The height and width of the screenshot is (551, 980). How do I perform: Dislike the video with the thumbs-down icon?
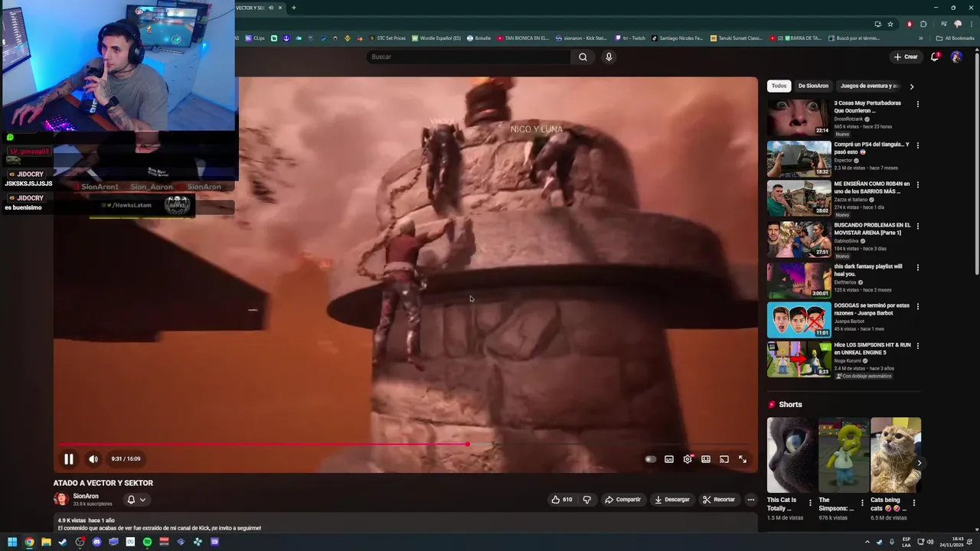point(587,500)
